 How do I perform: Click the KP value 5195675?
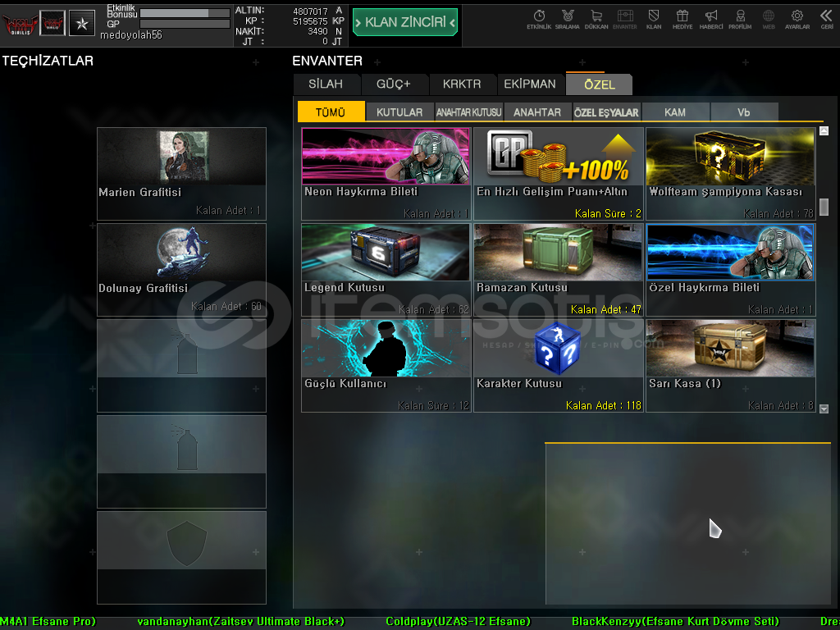310,21
